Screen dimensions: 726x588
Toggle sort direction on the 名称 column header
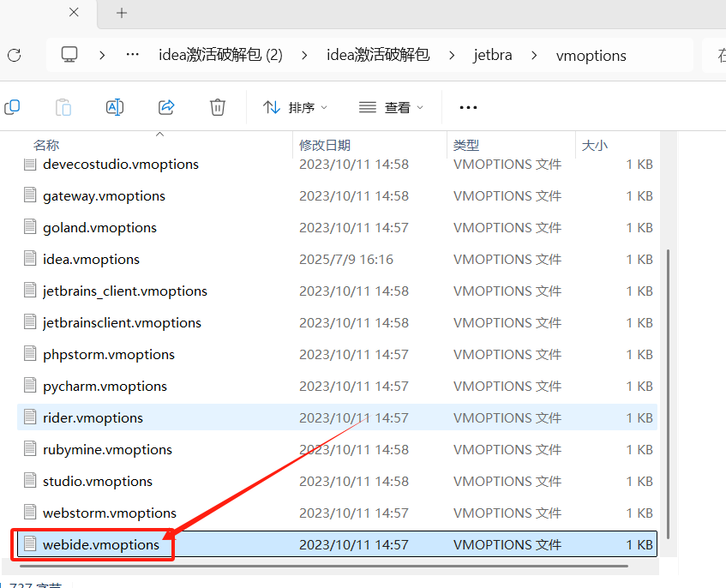[x=46, y=144]
